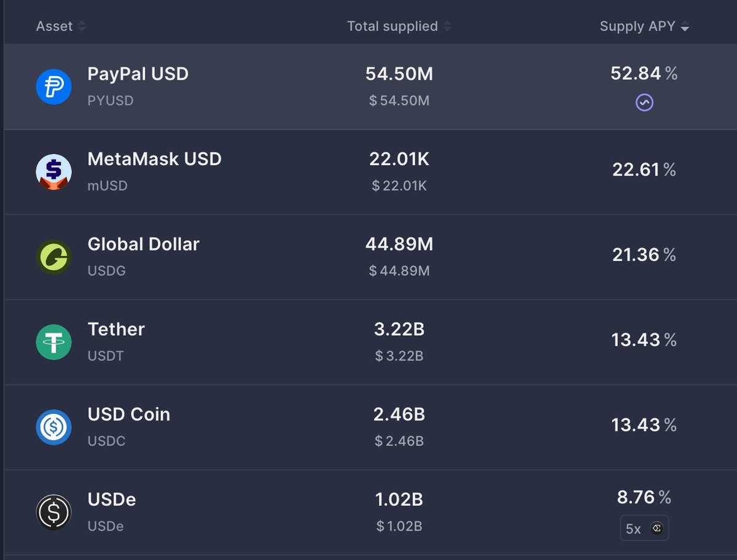
Task: Click the 5x multiplier badge under USDe APY
Action: point(644,528)
